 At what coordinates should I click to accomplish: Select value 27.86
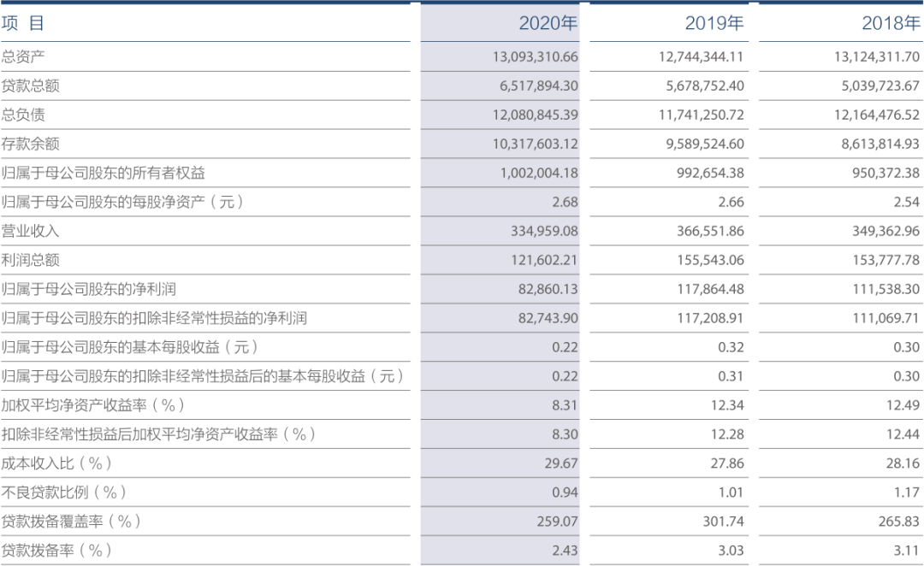pyautogui.click(x=727, y=463)
